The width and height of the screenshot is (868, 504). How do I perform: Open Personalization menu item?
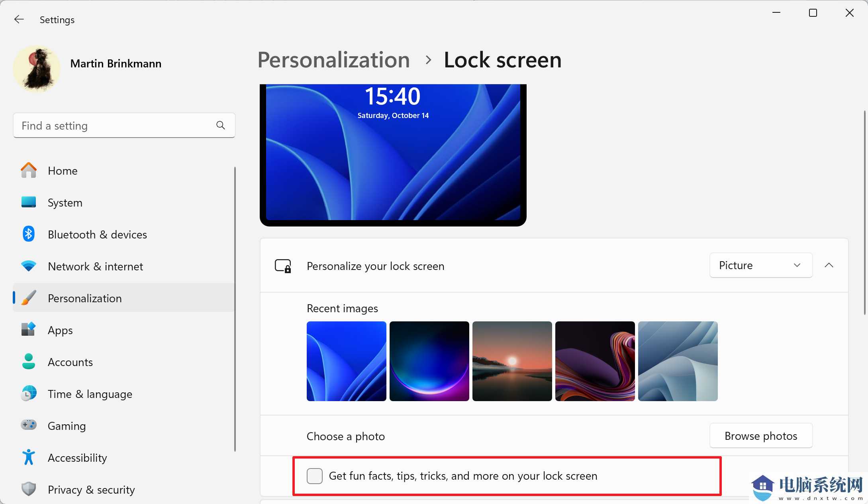[x=84, y=297]
